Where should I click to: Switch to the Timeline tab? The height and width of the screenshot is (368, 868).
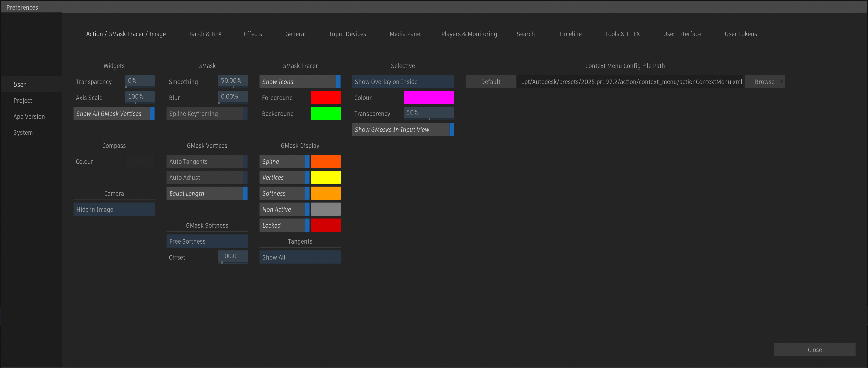coord(570,34)
